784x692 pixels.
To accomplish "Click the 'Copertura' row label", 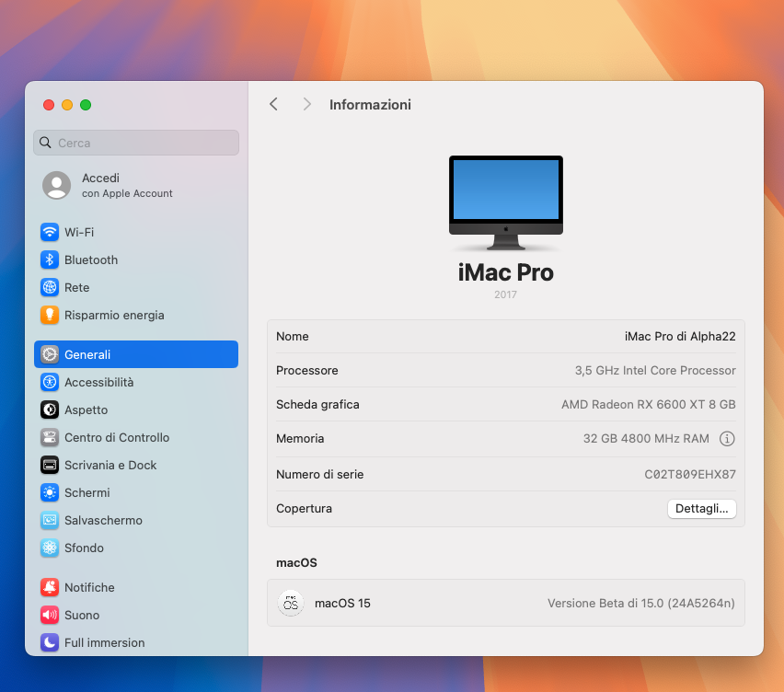I will (x=304, y=509).
